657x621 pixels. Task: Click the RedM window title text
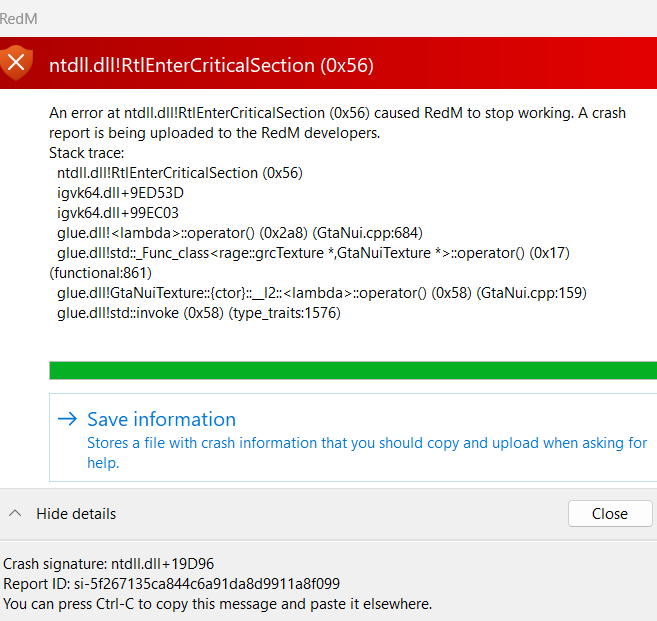[x=18, y=19]
